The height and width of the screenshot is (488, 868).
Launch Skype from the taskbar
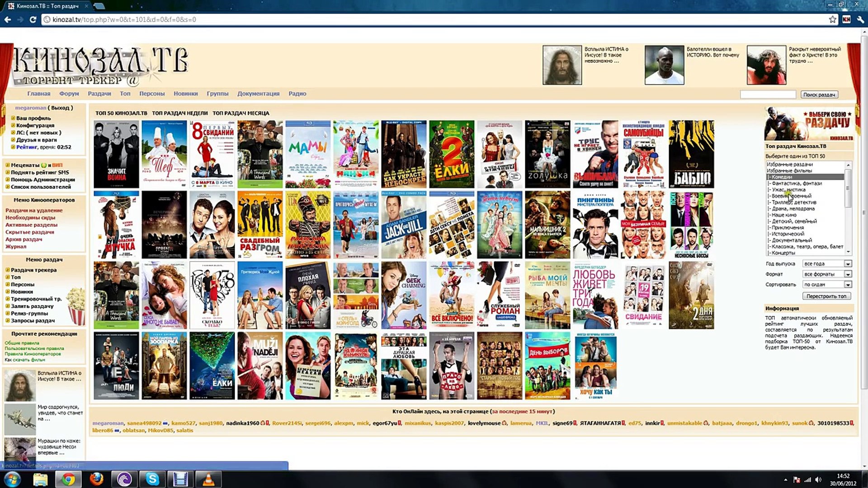pos(152,479)
